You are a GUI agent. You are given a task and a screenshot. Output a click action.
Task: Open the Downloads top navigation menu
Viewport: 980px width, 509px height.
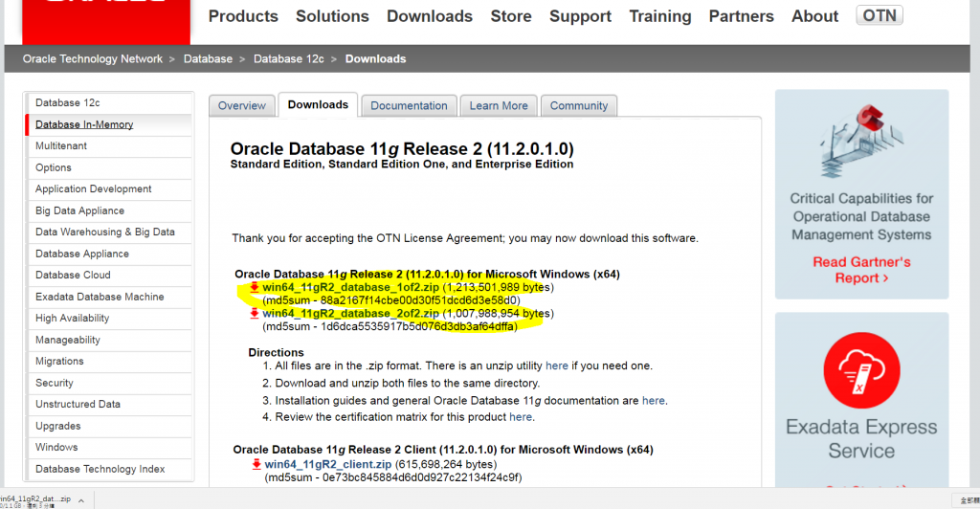coord(430,16)
